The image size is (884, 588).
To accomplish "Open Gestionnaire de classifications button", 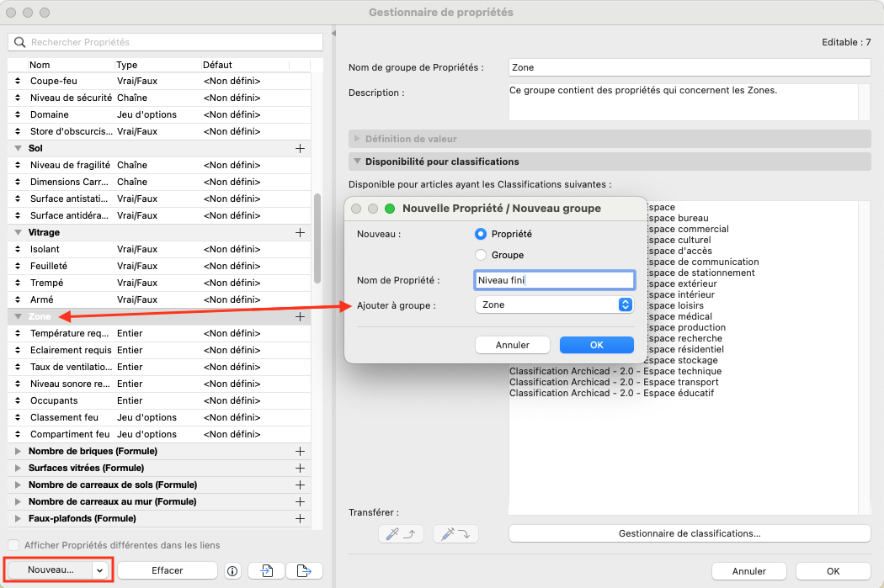I will pyautogui.click(x=690, y=533).
